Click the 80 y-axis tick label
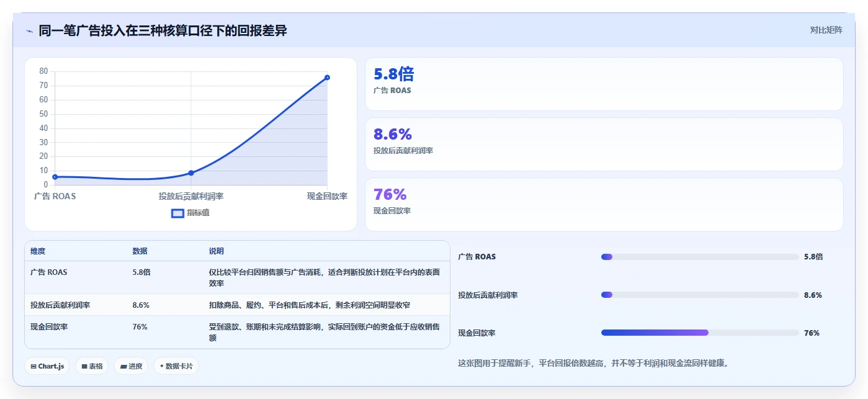The width and height of the screenshot is (868, 399). [x=43, y=71]
